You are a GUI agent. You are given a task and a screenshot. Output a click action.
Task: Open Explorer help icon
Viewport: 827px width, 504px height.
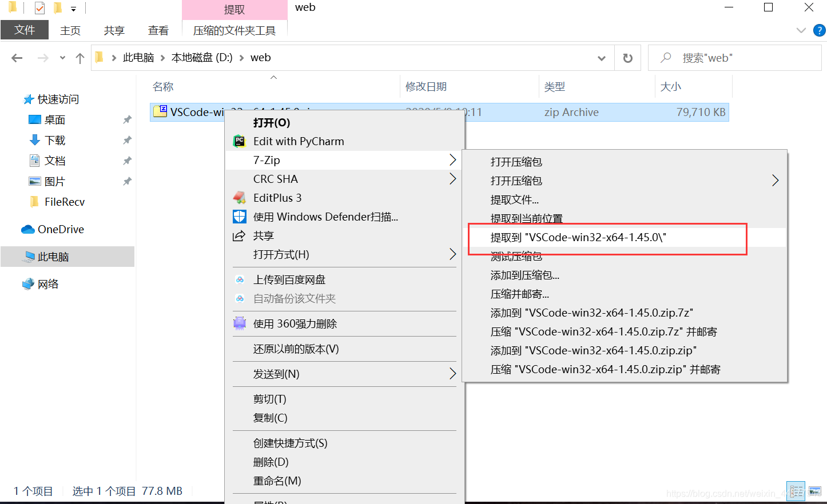point(819,30)
